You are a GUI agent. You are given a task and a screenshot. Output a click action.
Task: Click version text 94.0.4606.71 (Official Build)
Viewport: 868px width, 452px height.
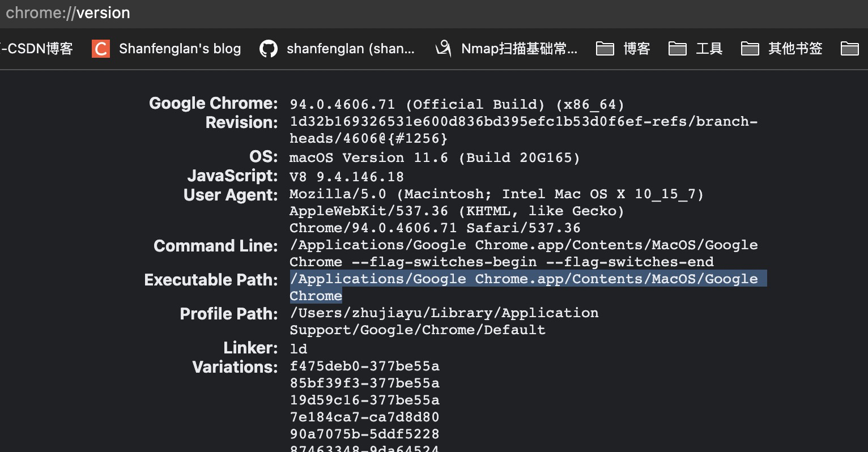pos(418,104)
